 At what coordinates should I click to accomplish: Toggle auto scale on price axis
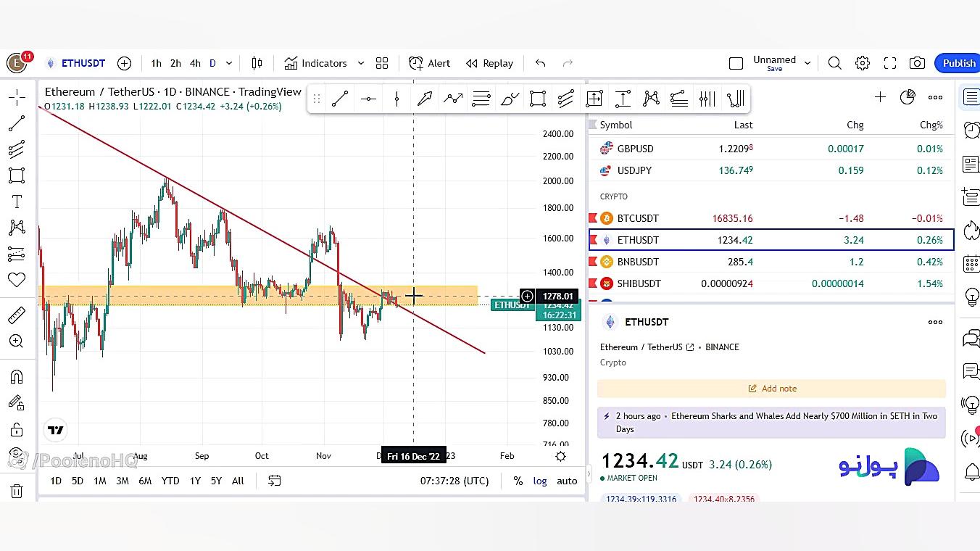(x=567, y=481)
